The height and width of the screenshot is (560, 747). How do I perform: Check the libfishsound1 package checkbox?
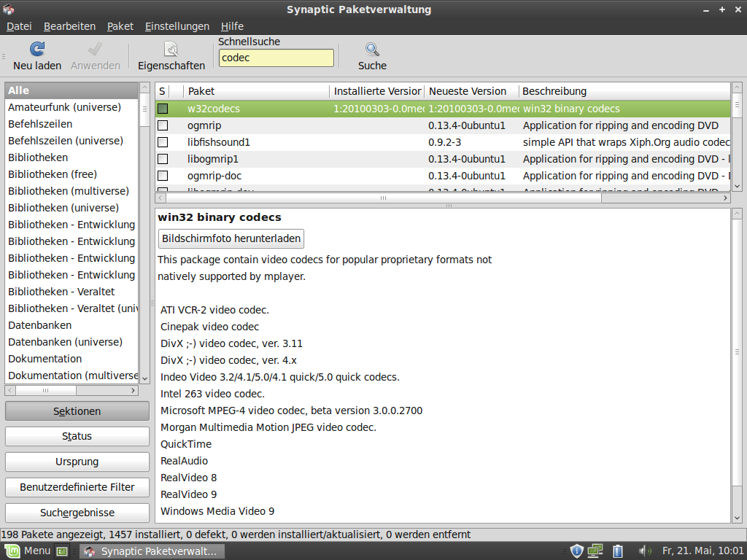click(162, 141)
